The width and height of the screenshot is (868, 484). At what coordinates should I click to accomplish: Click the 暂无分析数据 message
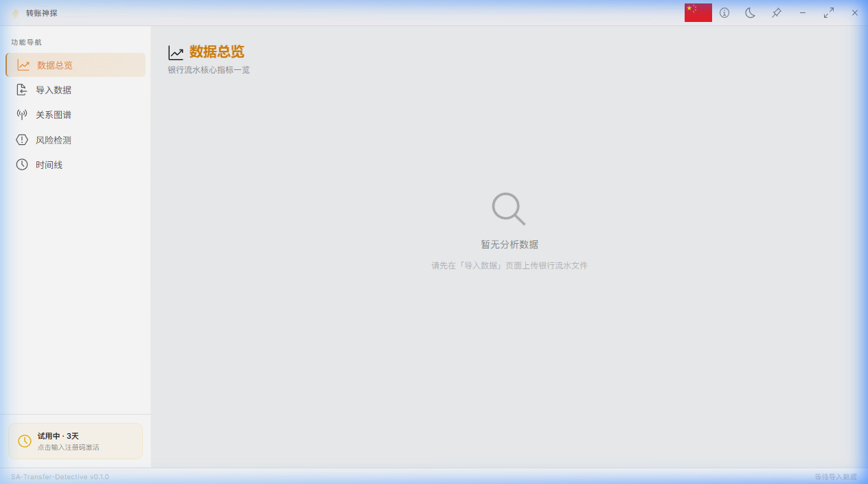510,244
